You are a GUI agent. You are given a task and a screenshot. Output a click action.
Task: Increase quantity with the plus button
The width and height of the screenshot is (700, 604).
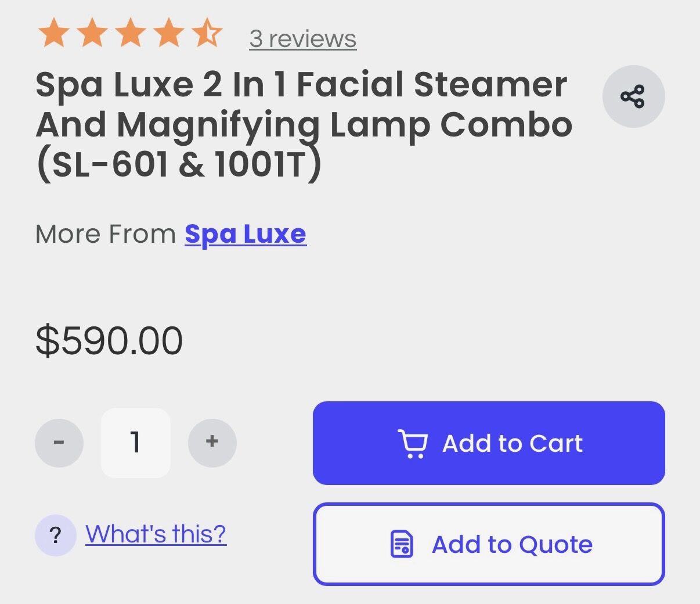pyautogui.click(x=212, y=443)
